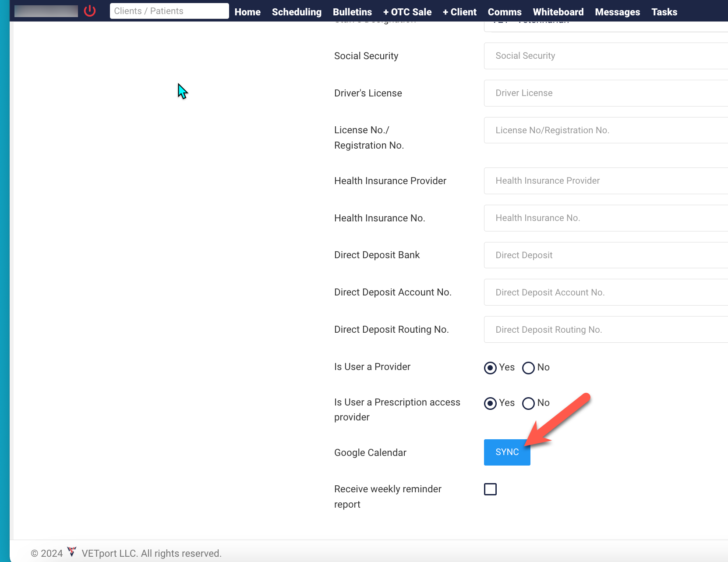Screen dimensions: 728x562
Task: Select No for Prescription access provider
Action: [528, 403]
